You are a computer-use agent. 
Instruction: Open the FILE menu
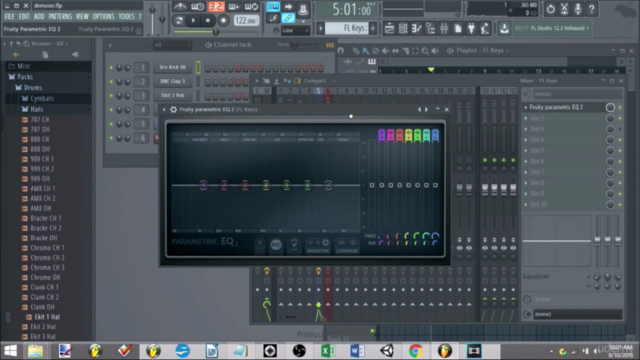(9, 17)
